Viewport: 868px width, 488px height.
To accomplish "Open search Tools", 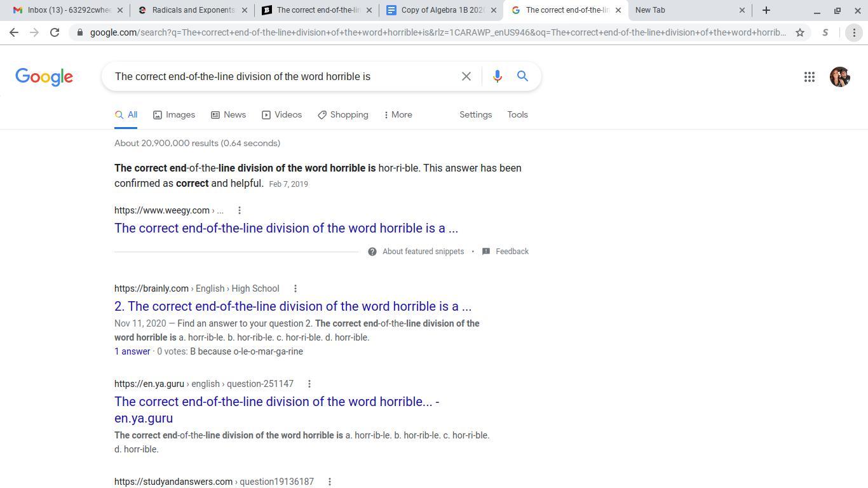I will pyautogui.click(x=517, y=115).
